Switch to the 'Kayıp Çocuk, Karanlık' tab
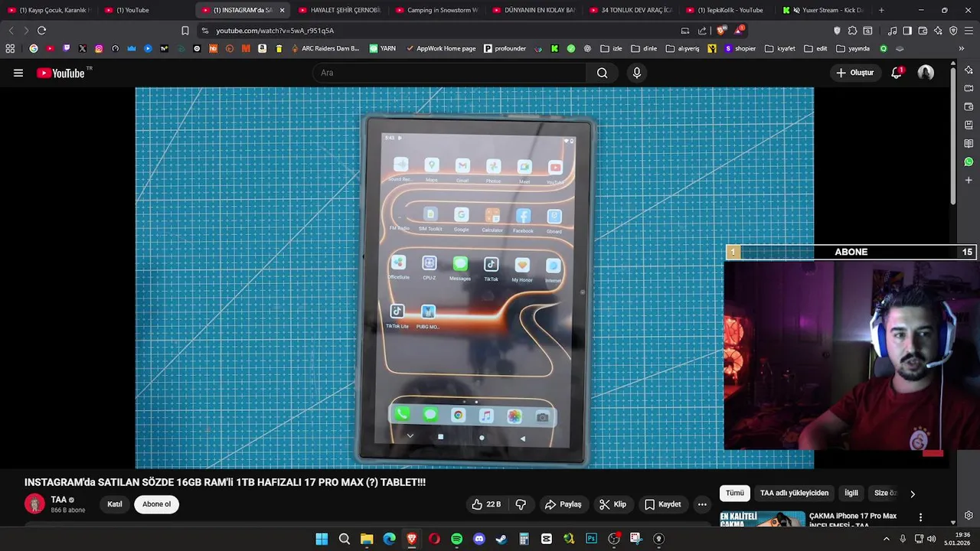 click(49, 10)
